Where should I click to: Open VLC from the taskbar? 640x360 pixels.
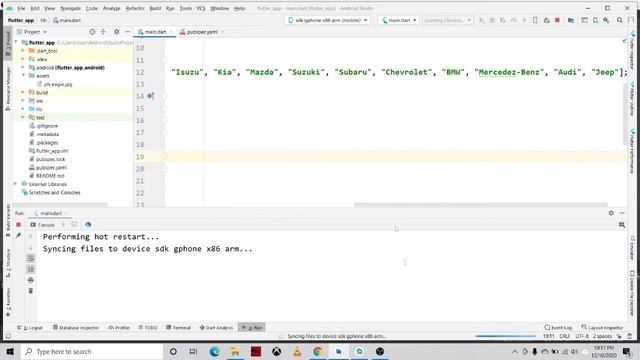(x=297, y=351)
